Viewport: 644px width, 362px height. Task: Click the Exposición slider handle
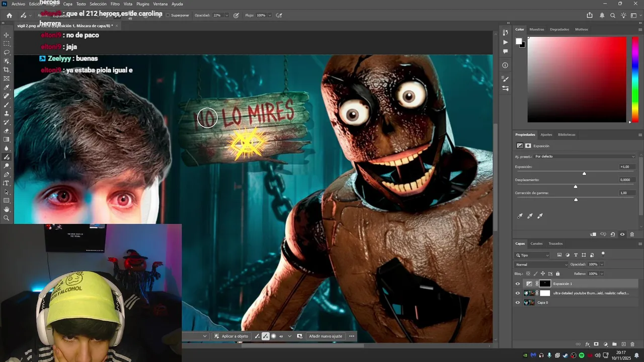coord(584,173)
